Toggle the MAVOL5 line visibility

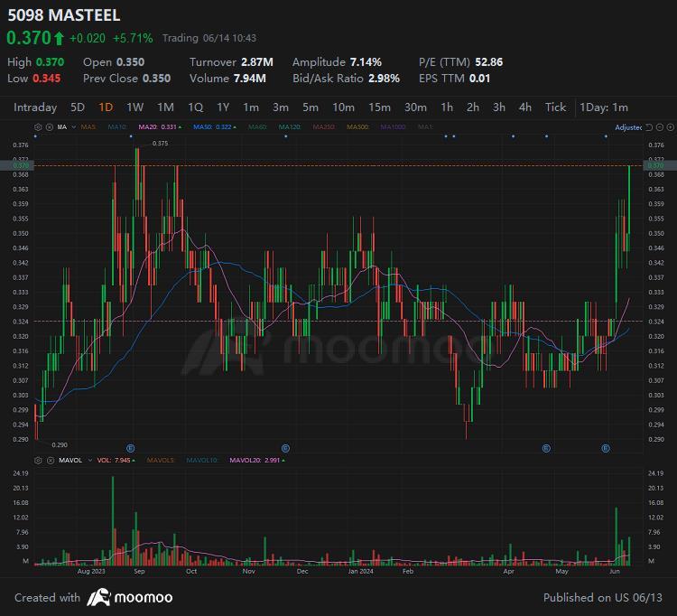(161, 461)
